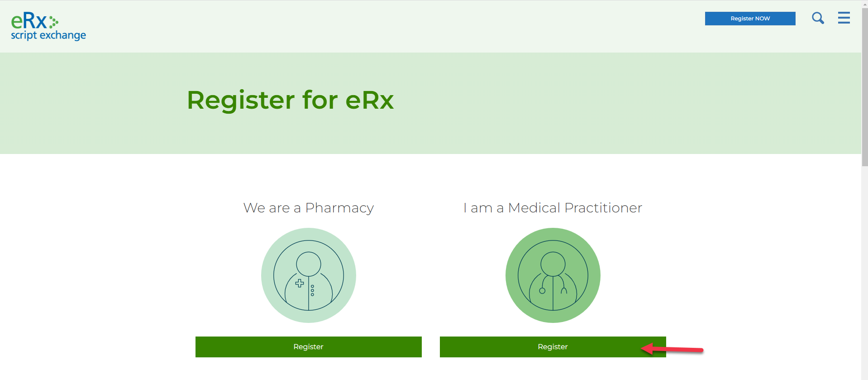Screen dimensions: 868x380
Task: Click the Register NOW header button
Action: point(749,18)
